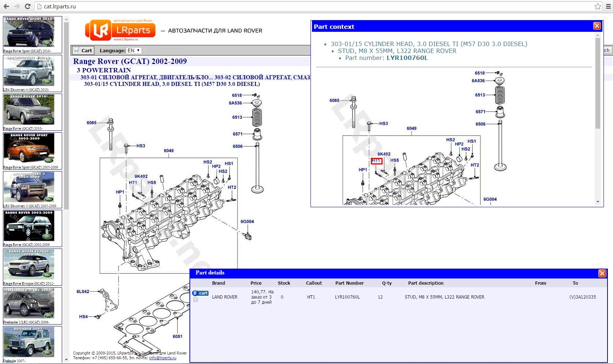Select Range Rover 2010- thumbnail
Viewport: 613px width, 364px height.
33,112
